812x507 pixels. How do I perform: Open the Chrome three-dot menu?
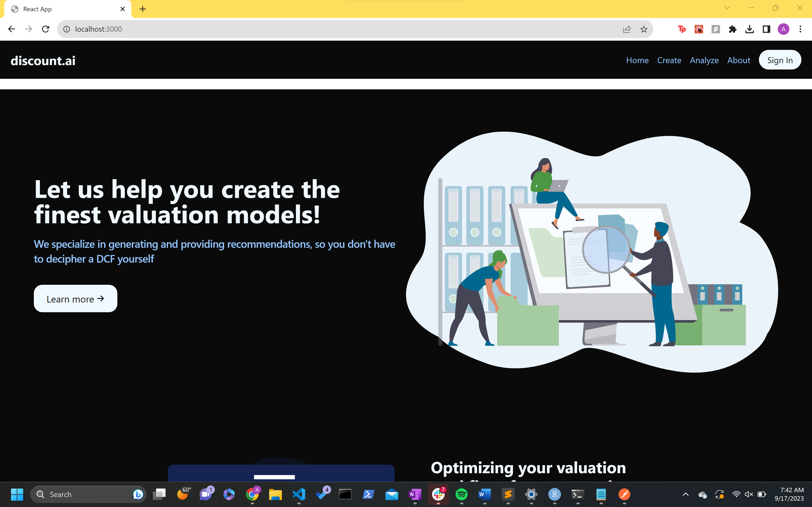coord(800,29)
